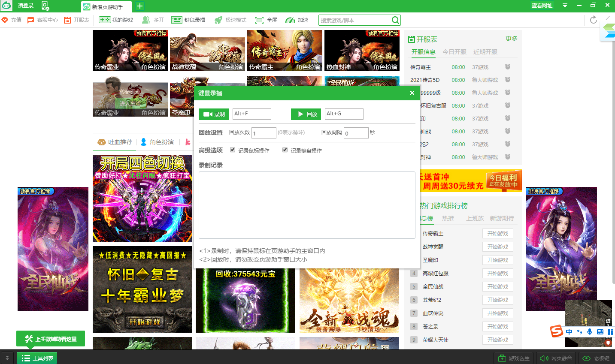Viewport: 615px width, 364px height.
Task: Click the 充值 recharge icon
Action: [x=5, y=20]
